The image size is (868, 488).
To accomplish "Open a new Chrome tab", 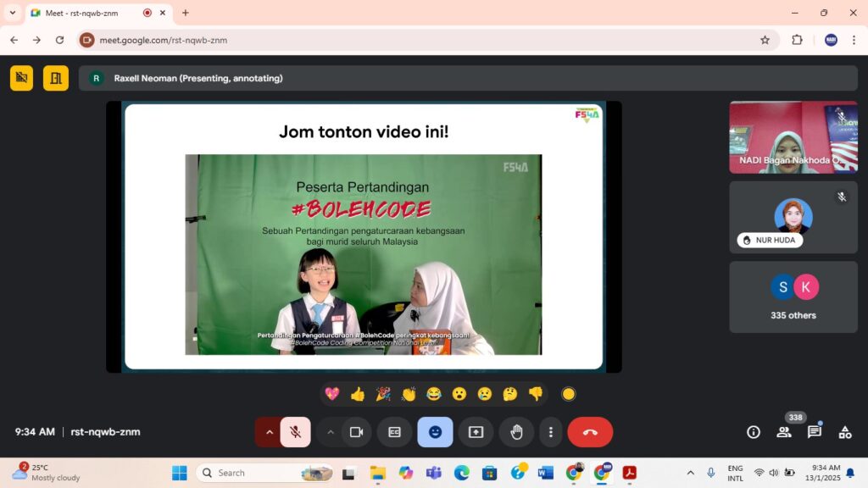I will [186, 13].
